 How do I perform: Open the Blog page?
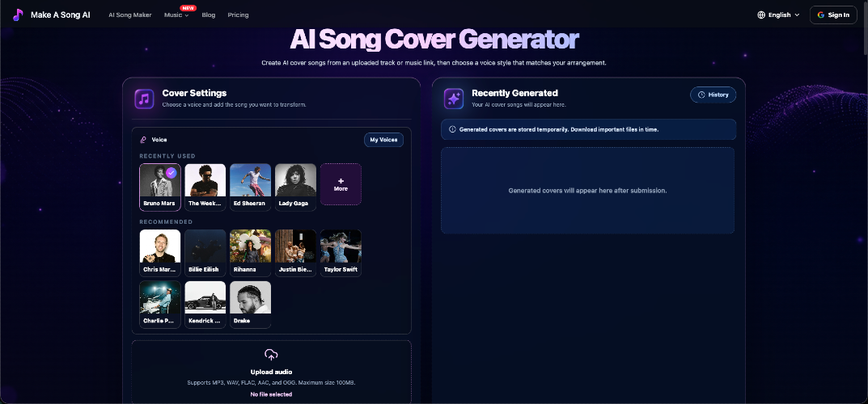tap(209, 15)
